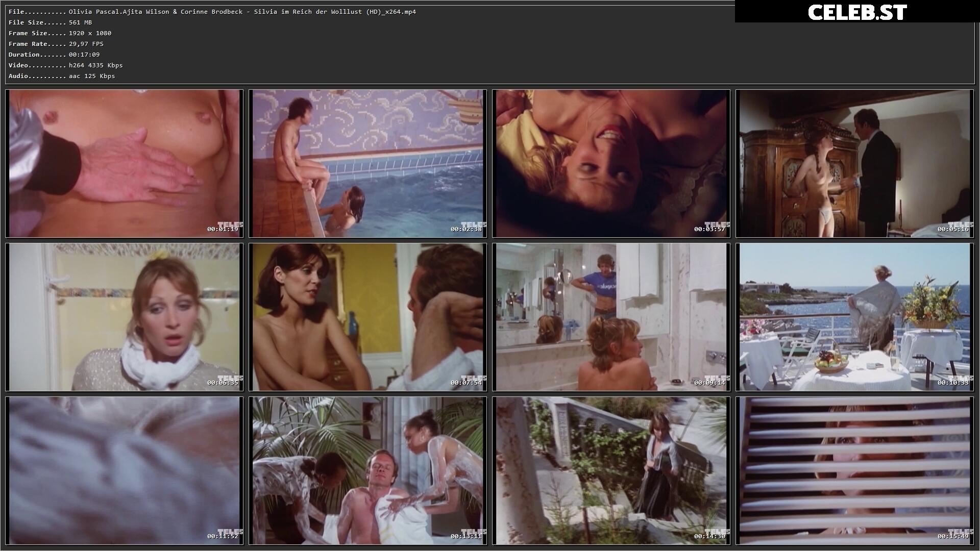Click the video codec text 'h264 4335 Kbps'
The width and height of the screenshot is (980, 551).
[96, 65]
